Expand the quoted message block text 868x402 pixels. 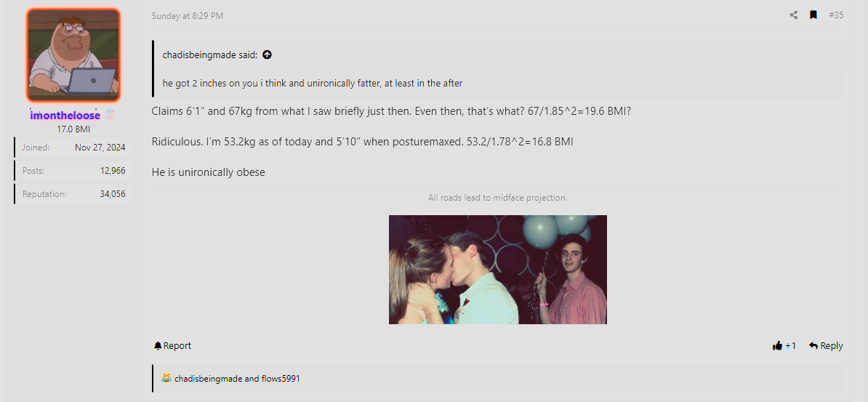tap(312, 84)
